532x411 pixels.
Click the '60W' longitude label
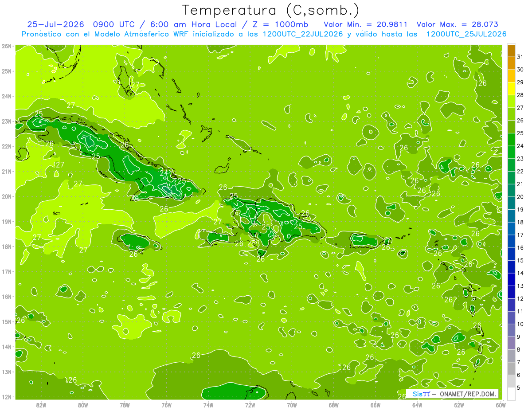click(501, 405)
